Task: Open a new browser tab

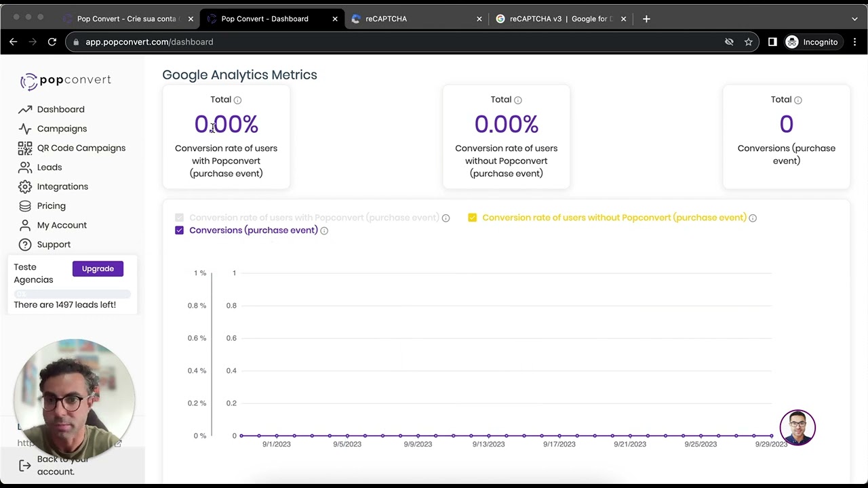Action: [646, 19]
